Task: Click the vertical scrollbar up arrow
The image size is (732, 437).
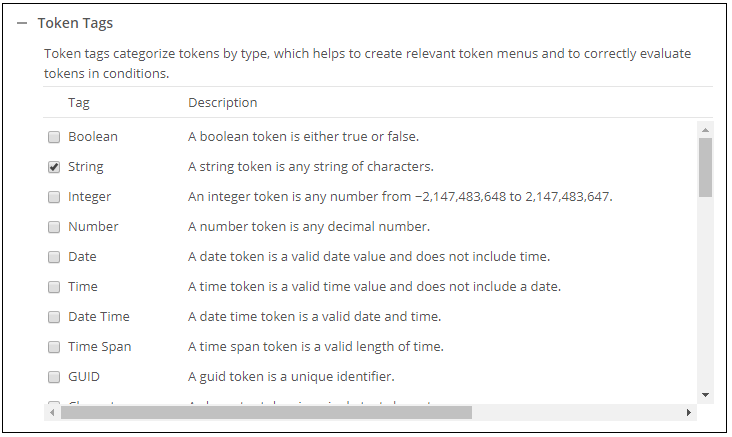Action: tap(705, 130)
